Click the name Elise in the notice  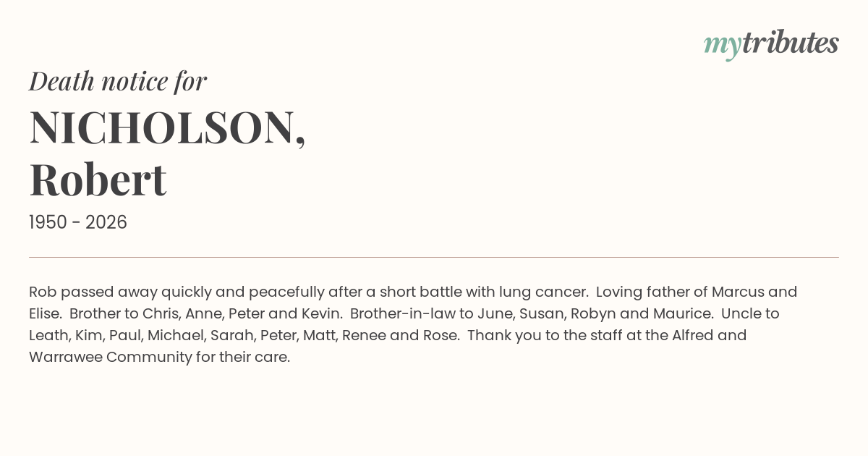click(45, 313)
